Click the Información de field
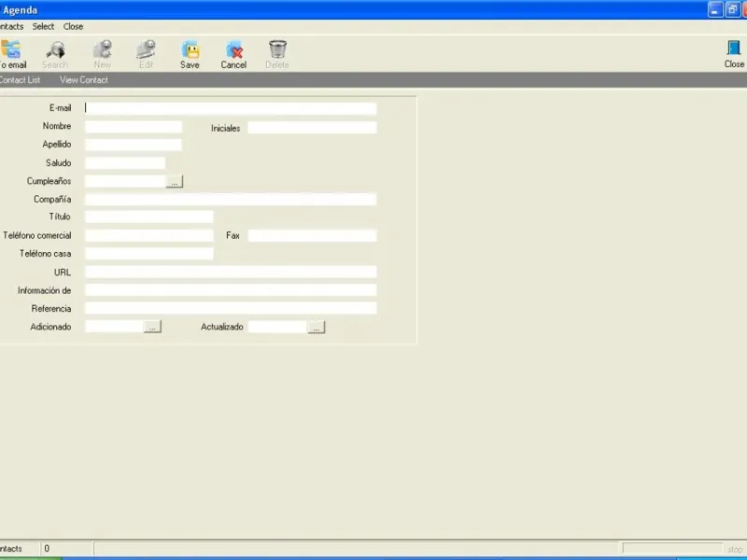This screenshot has height=560, width=747. tap(231, 290)
